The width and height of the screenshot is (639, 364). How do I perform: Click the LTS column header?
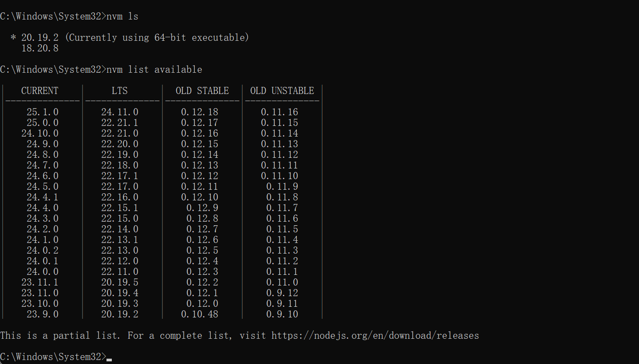[120, 91]
